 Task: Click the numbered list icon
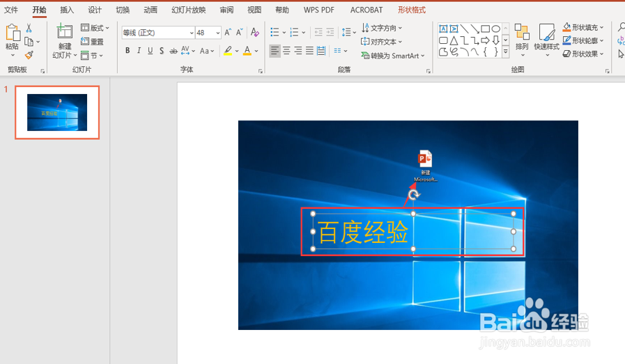tap(294, 32)
